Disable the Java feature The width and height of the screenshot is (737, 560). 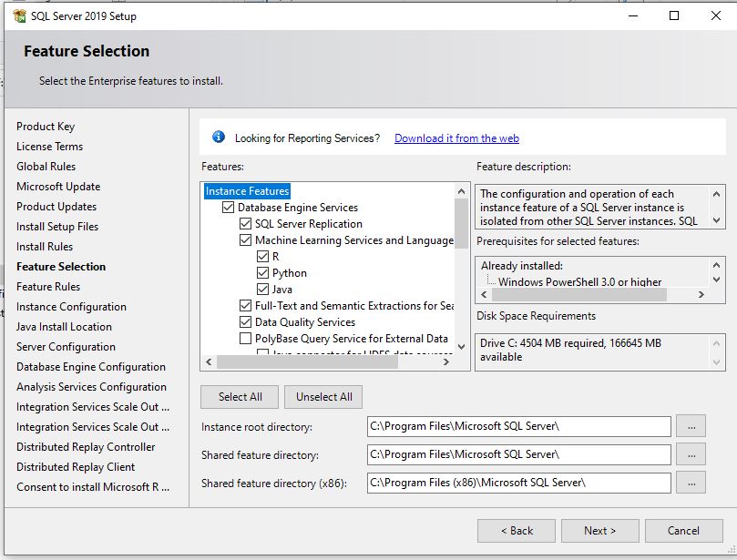tap(262, 289)
